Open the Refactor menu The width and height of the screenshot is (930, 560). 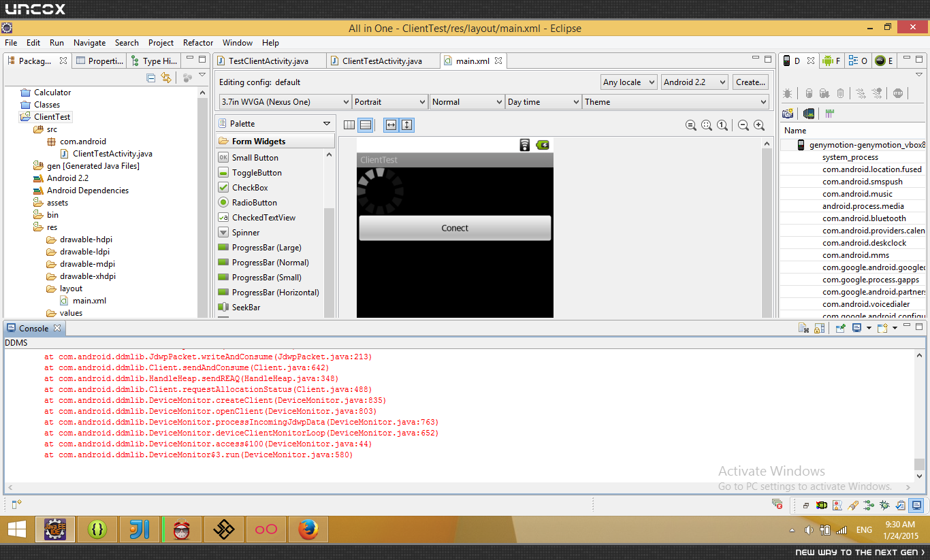[x=198, y=43]
